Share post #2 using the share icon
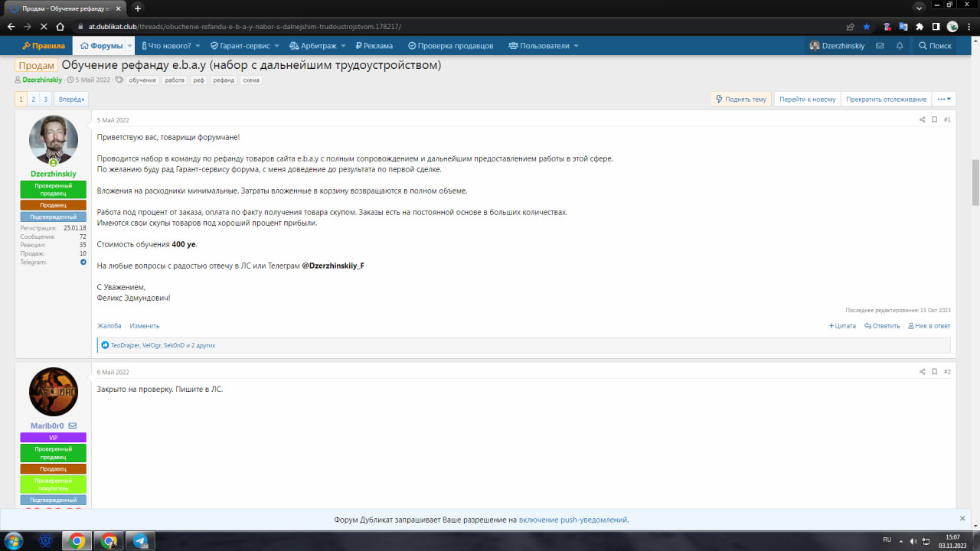This screenshot has height=551, width=980. [922, 372]
